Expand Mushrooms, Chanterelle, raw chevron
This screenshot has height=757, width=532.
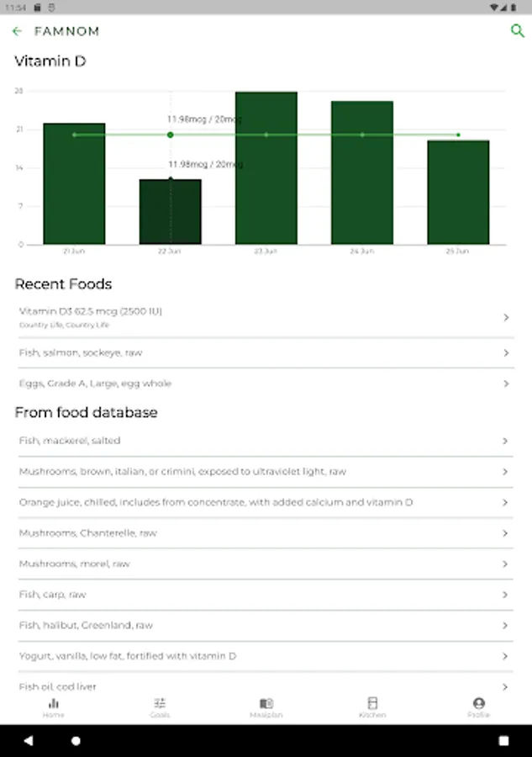coord(506,533)
